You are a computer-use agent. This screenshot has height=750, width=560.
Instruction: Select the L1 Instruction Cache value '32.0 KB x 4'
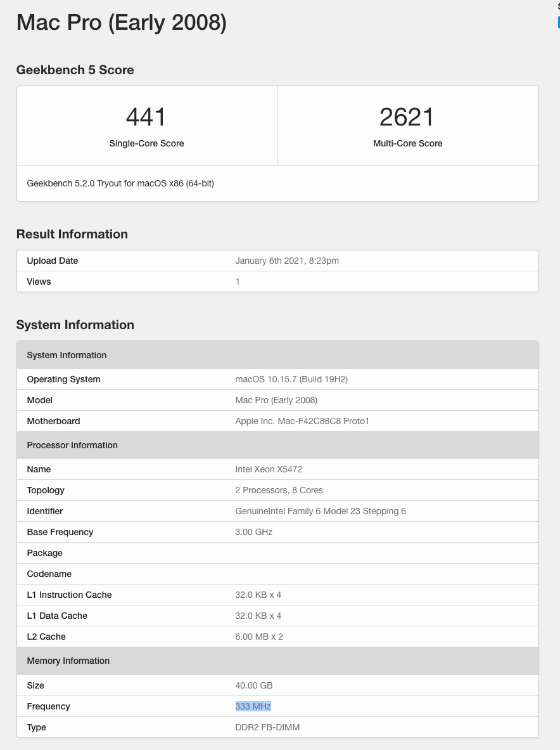[x=258, y=595]
